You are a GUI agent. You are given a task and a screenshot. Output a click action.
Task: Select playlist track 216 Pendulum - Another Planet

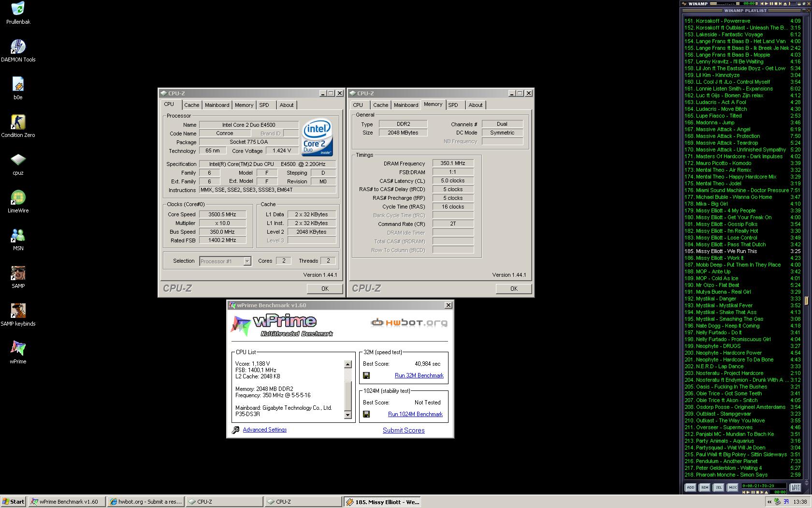(742, 462)
